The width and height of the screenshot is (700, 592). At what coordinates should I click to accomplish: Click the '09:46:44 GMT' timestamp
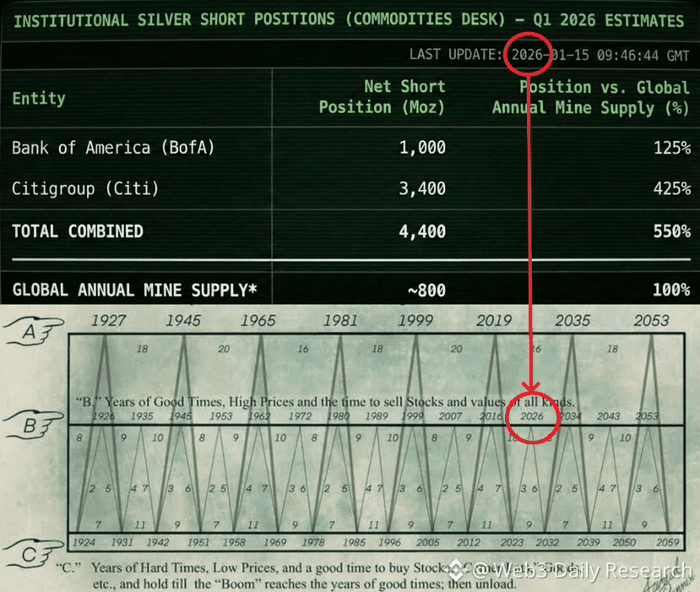[643, 56]
